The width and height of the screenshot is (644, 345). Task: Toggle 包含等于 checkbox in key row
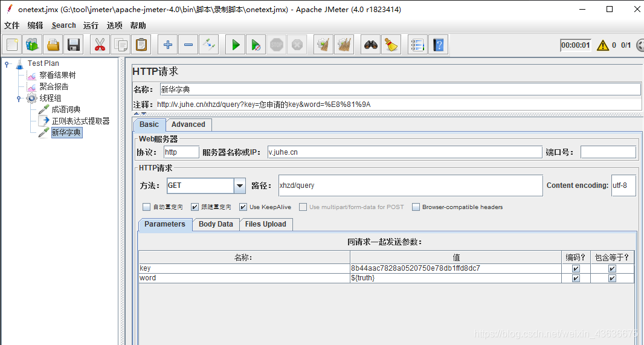pyautogui.click(x=613, y=269)
